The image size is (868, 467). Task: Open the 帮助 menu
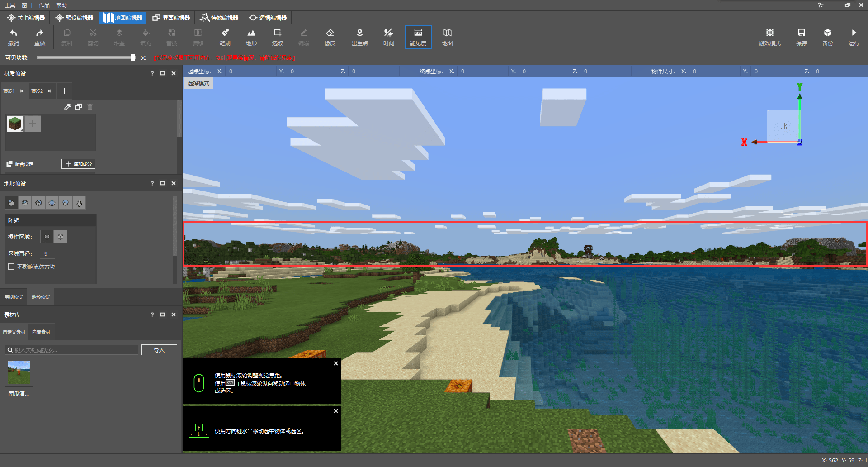(x=61, y=5)
